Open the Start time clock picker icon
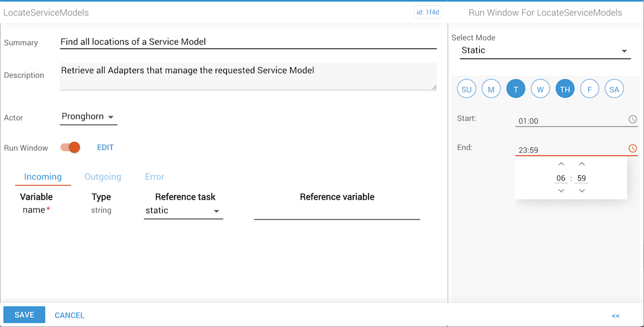 click(x=633, y=119)
